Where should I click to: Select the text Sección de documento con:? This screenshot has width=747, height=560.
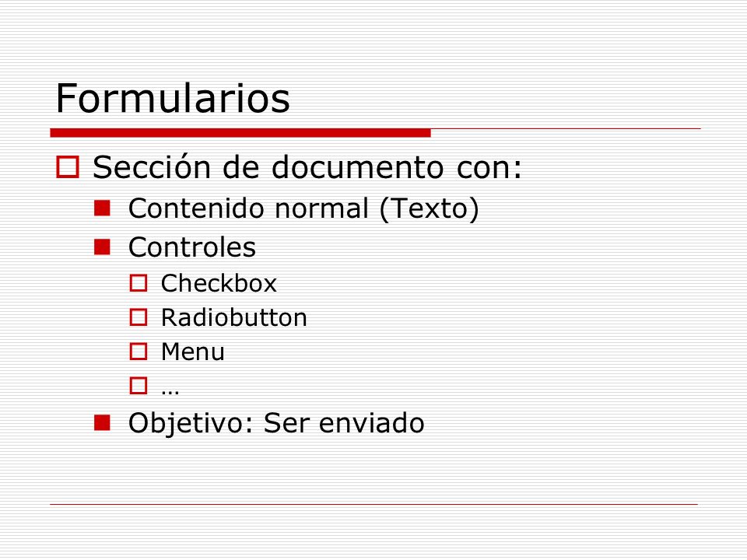[307, 167]
